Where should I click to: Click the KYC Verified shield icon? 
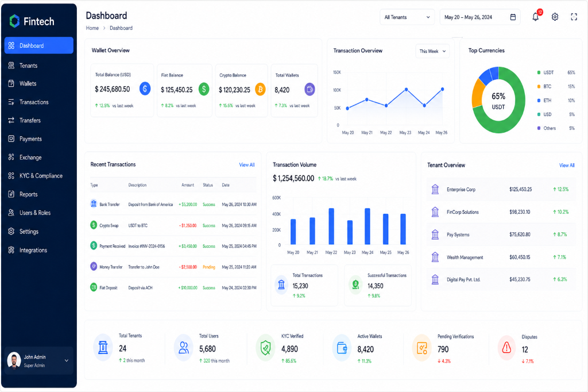265,348
